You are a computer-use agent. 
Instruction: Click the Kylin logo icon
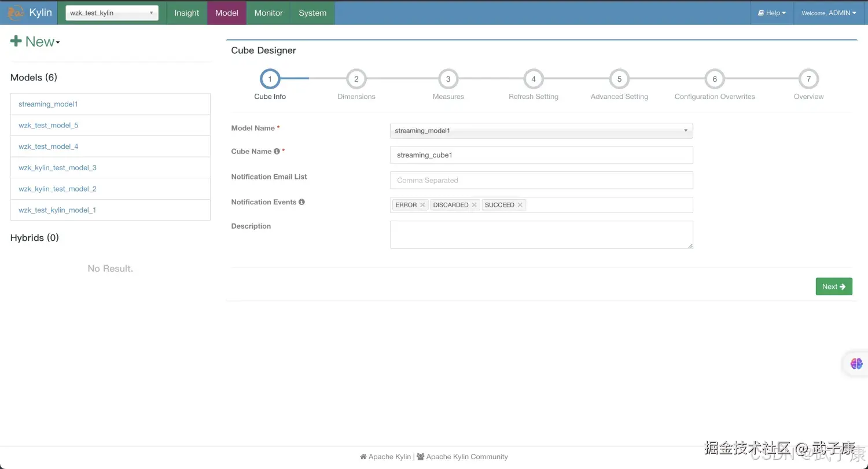(x=16, y=13)
